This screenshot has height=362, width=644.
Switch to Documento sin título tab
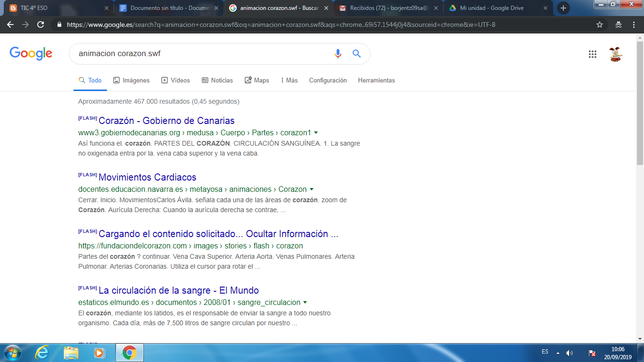(167, 8)
